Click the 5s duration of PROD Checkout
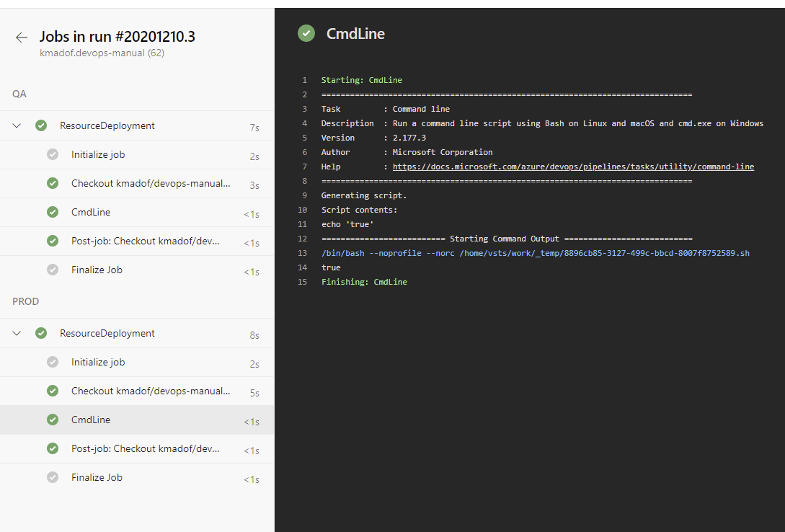 point(254,393)
